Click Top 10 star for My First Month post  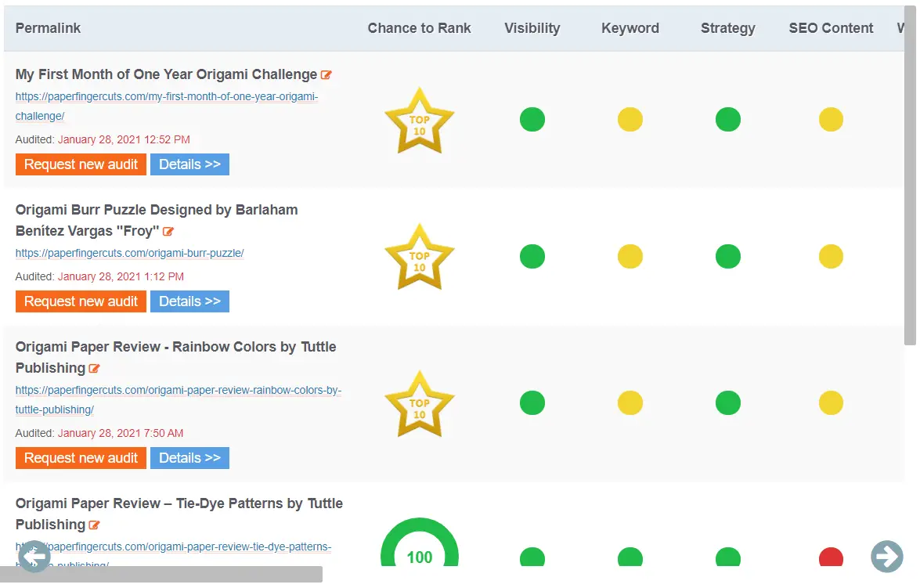(x=419, y=121)
